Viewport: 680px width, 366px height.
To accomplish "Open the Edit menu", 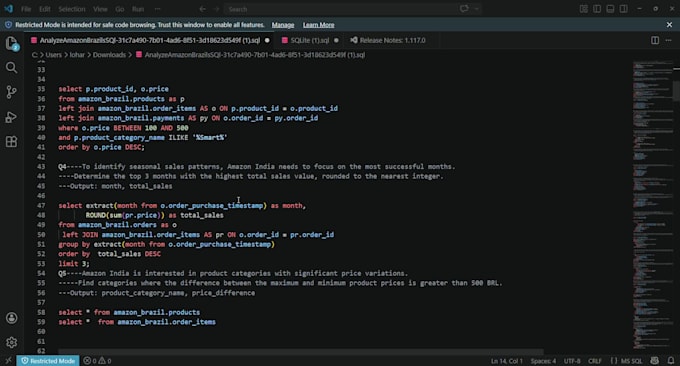I will coord(45,9).
